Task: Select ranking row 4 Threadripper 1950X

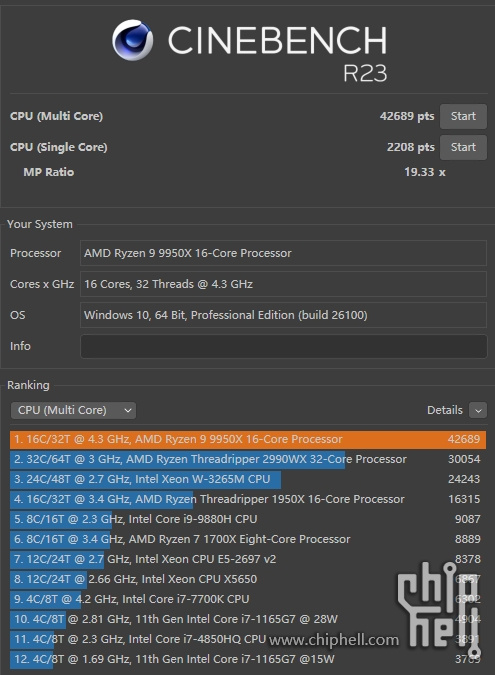Action: pyautogui.click(x=248, y=499)
